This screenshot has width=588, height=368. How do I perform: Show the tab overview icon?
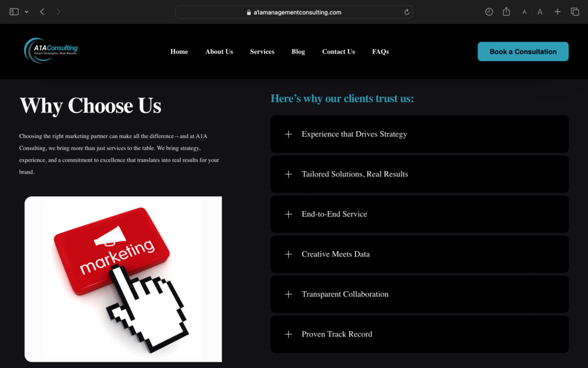[x=574, y=11]
